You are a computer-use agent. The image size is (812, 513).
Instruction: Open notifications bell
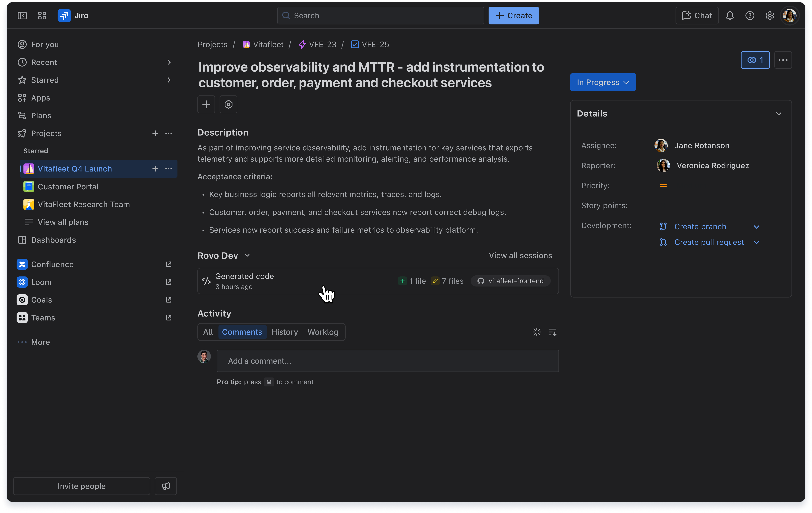730,15
